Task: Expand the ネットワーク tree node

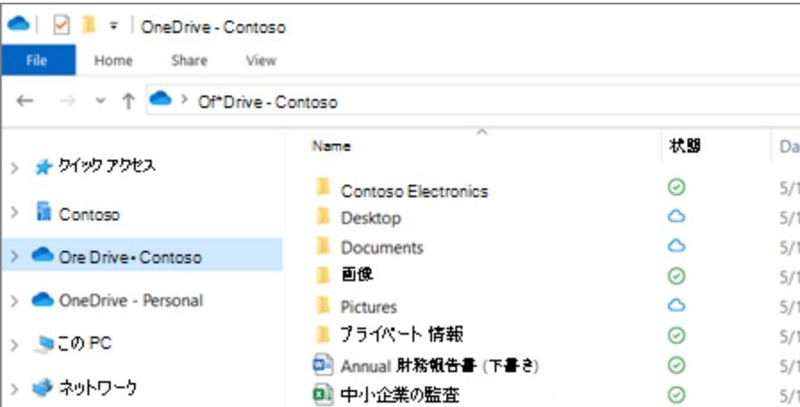Action: coord(15,390)
